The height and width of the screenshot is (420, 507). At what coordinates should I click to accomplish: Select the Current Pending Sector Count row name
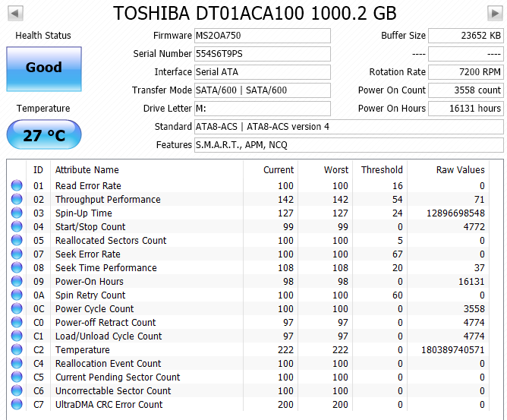(x=118, y=377)
